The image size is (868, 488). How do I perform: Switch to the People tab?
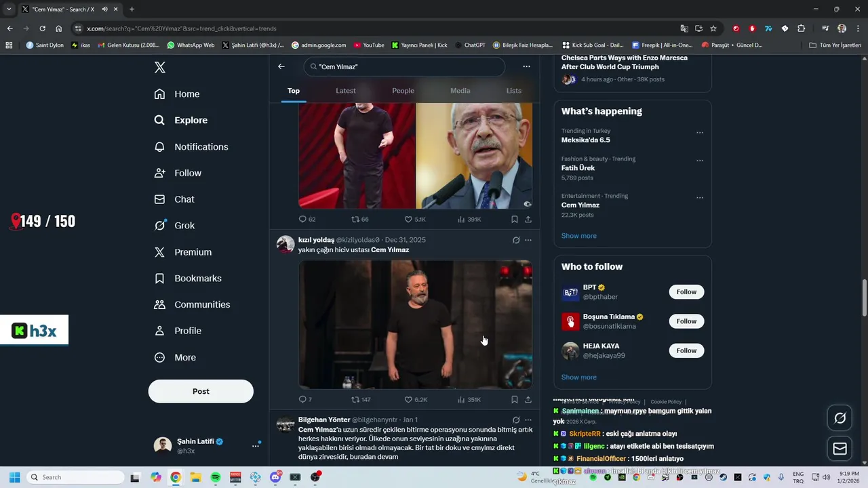403,91
